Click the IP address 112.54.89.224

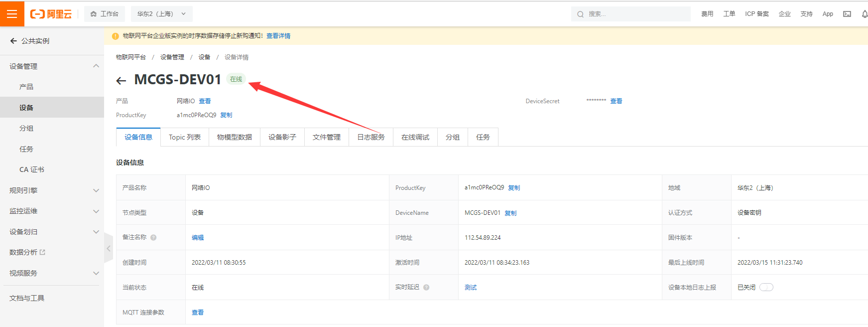pyautogui.click(x=483, y=238)
